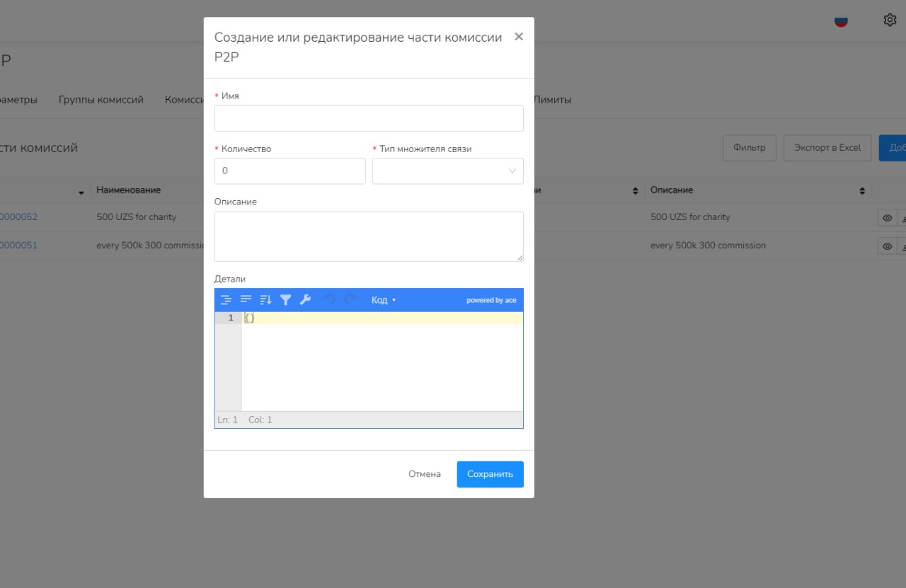Click the funnel filter icon in editor toolbar
Screen dimensions: 906x588
coord(285,300)
